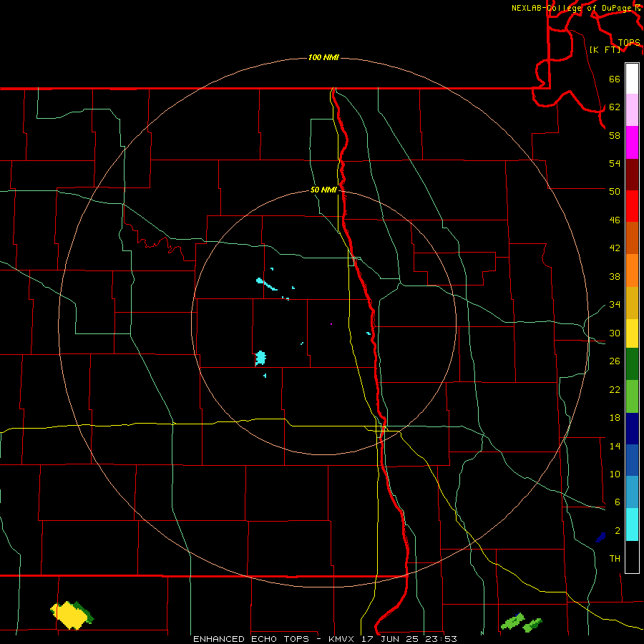Click the '50 NMI' range ring label
Screen dimensions: 644x644
click(x=323, y=190)
